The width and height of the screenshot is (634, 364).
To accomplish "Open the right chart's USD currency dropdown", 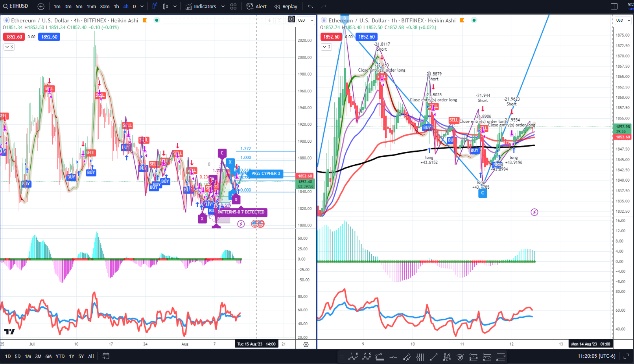I will click(623, 20).
